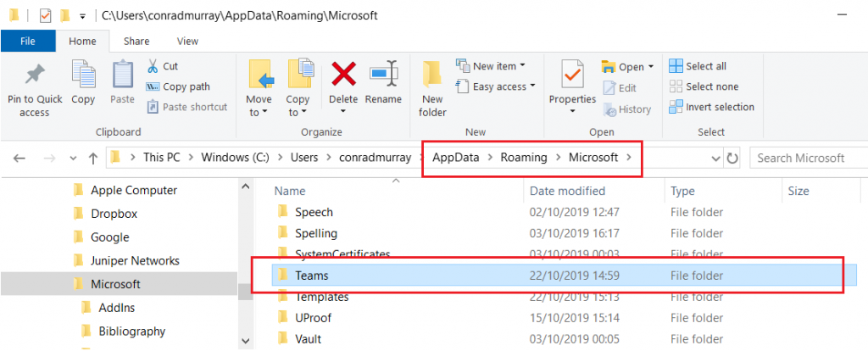Click the Refresh icon beside address bar
This screenshot has height=351, width=868.
[x=732, y=159]
